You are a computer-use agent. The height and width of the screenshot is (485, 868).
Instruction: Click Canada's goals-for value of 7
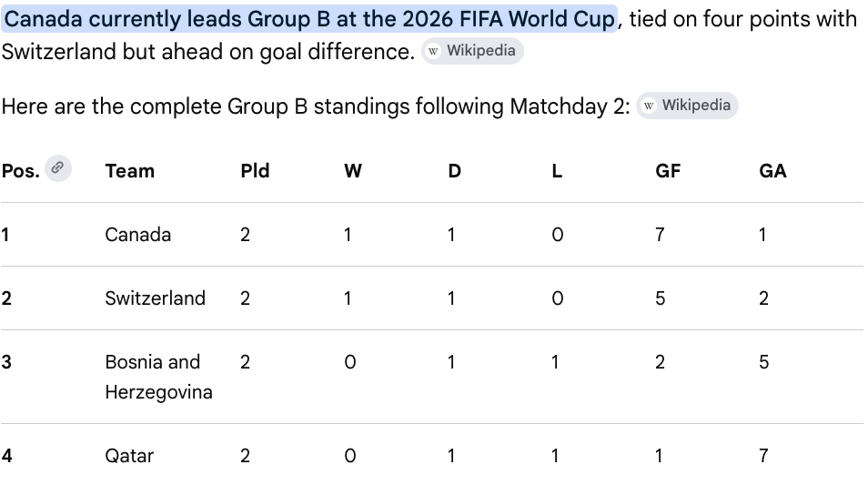coord(660,235)
